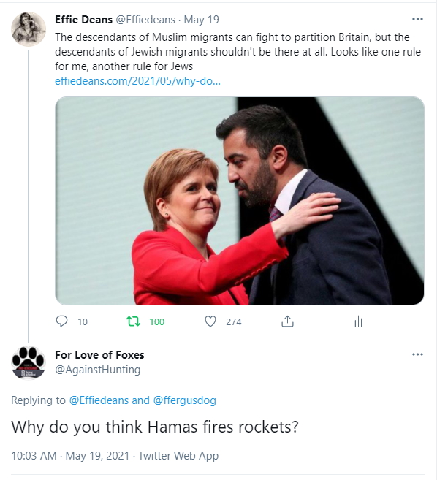Image resolution: width=448 pixels, height=480 pixels.
Task: Click the @ffergusdog mention link
Action: point(184,400)
